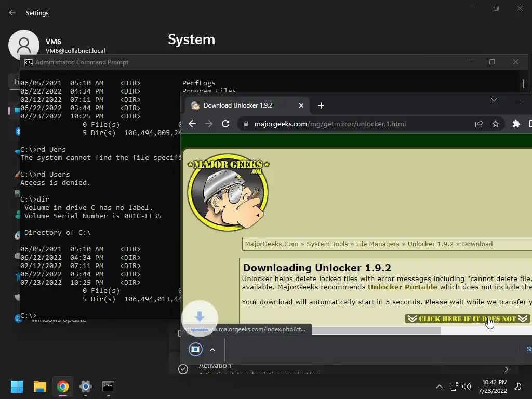Minimize the Chrome window
The height and width of the screenshot is (399, 532).
click(518, 100)
